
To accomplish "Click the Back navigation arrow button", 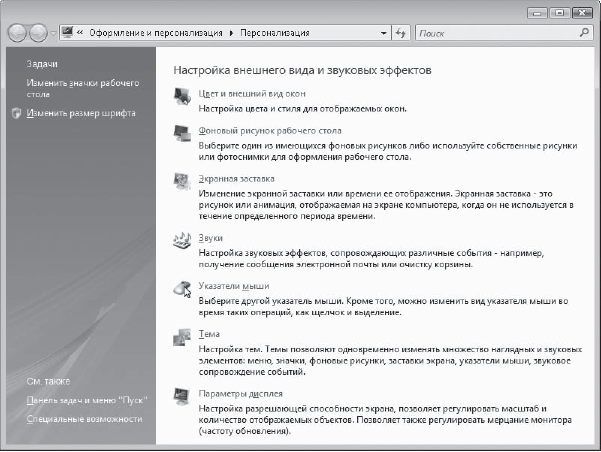I will click(x=17, y=33).
